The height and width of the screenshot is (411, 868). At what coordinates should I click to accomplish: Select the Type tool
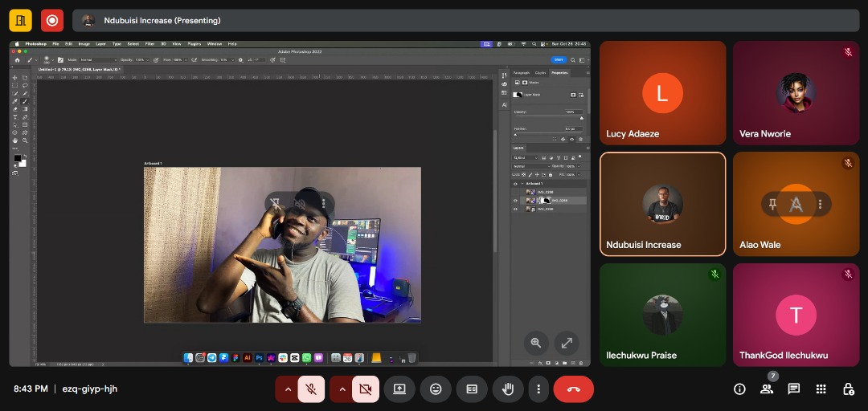[15, 117]
